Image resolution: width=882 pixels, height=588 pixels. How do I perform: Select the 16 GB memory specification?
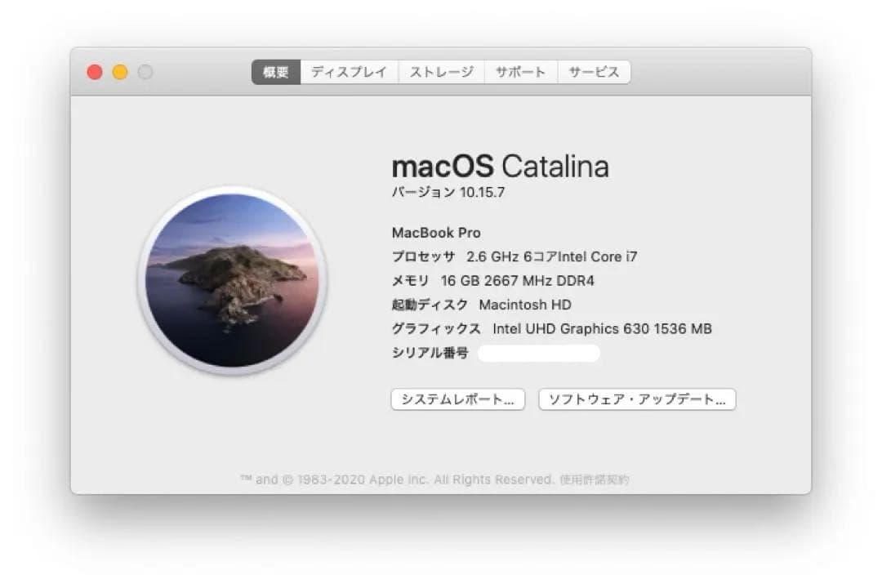(x=494, y=280)
